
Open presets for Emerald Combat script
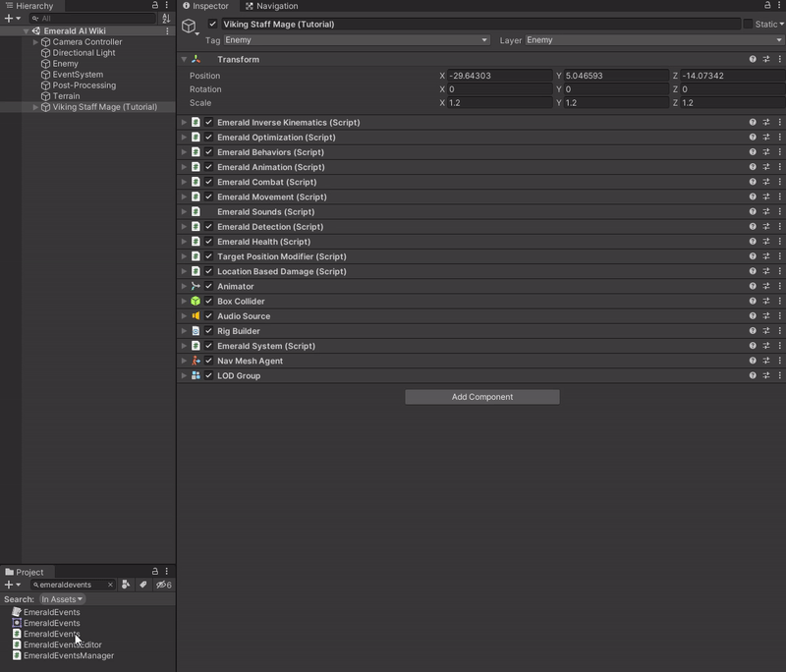[x=765, y=182]
